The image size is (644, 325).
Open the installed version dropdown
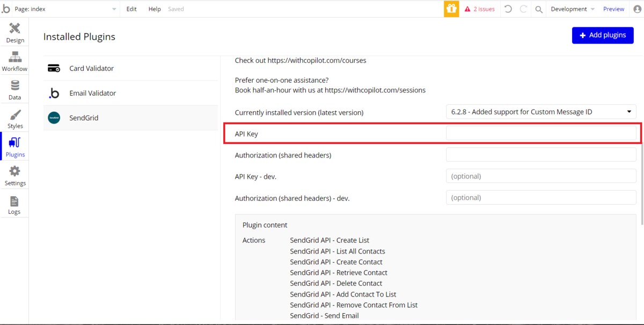(541, 112)
